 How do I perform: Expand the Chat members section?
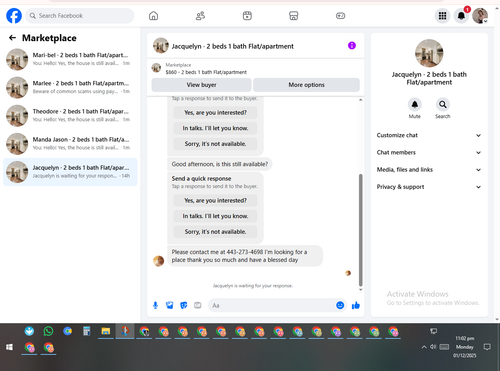click(429, 153)
